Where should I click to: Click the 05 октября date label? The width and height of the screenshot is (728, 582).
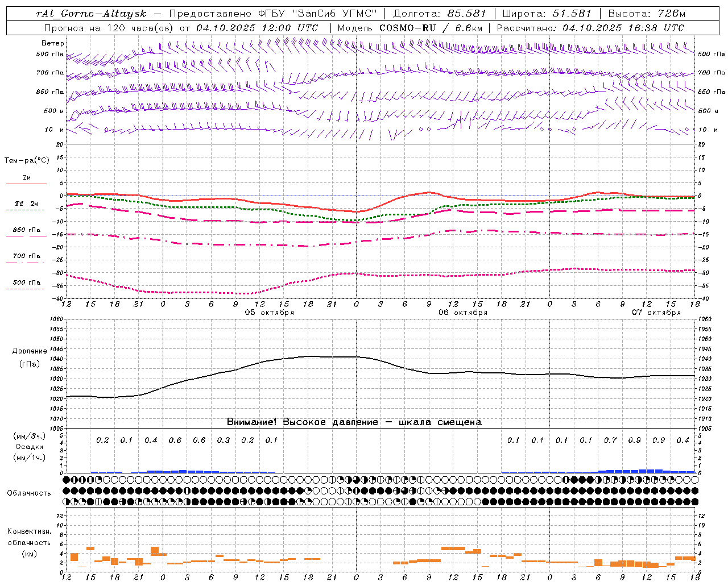pos(270,313)
